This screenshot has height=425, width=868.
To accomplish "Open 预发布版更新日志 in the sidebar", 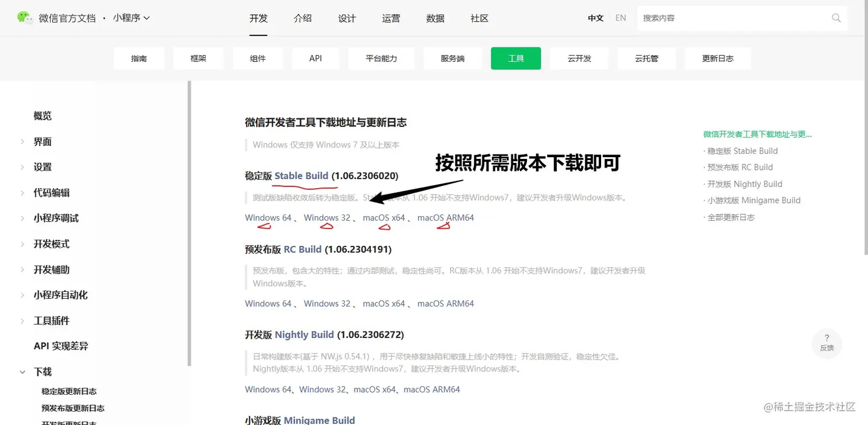I will [73, 408].
